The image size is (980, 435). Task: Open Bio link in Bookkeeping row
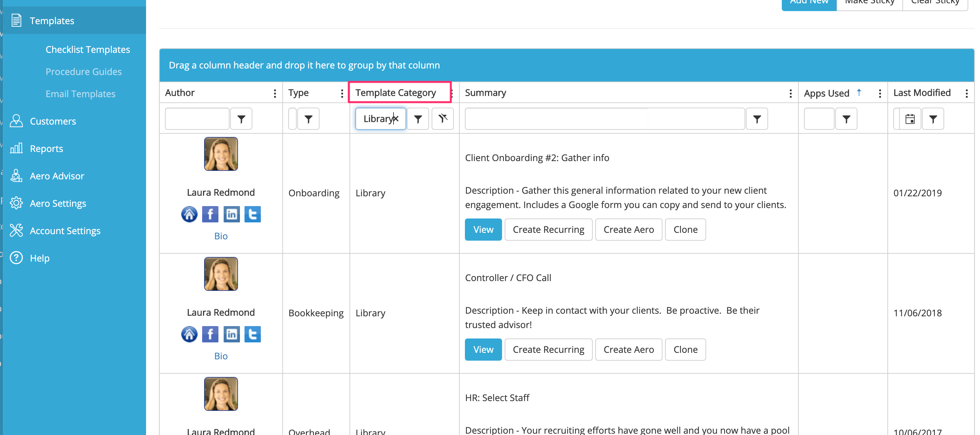[x=221, y=356]
